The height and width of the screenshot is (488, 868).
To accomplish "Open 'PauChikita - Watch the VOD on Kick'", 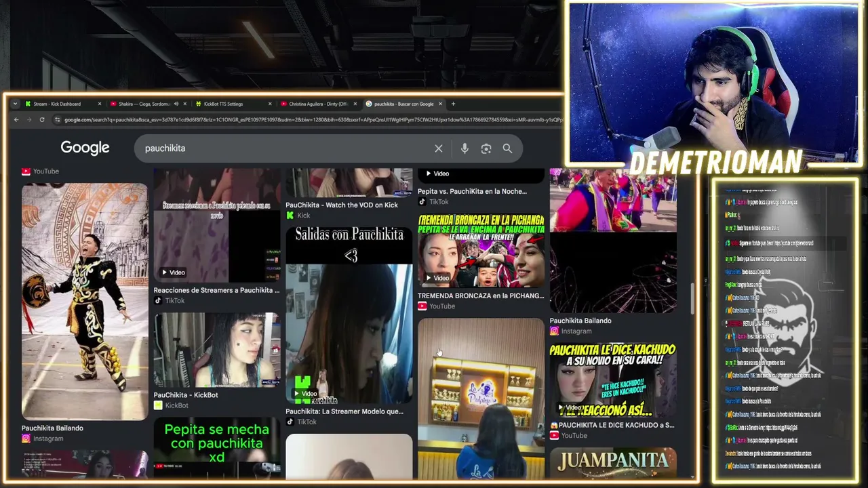I will point(342,205).
